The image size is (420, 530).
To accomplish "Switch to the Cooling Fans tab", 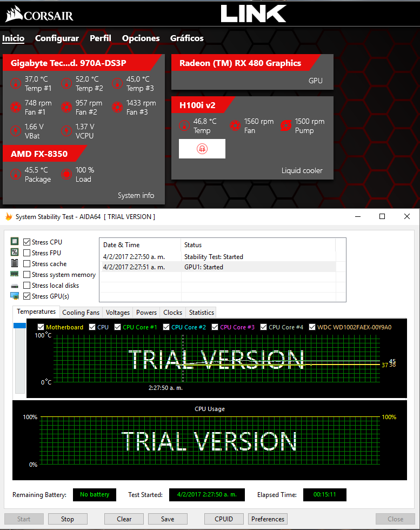I will 81,313.
